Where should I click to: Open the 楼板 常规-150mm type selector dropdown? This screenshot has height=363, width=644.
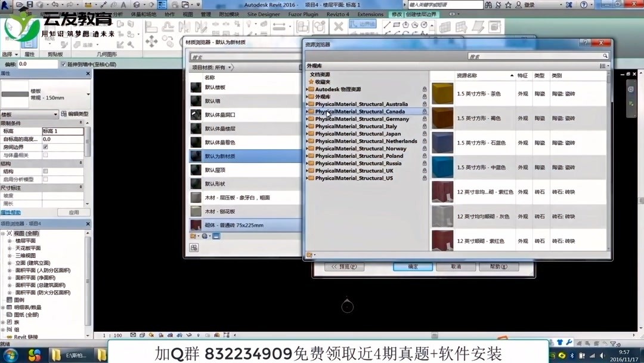(x=88, y=94)
